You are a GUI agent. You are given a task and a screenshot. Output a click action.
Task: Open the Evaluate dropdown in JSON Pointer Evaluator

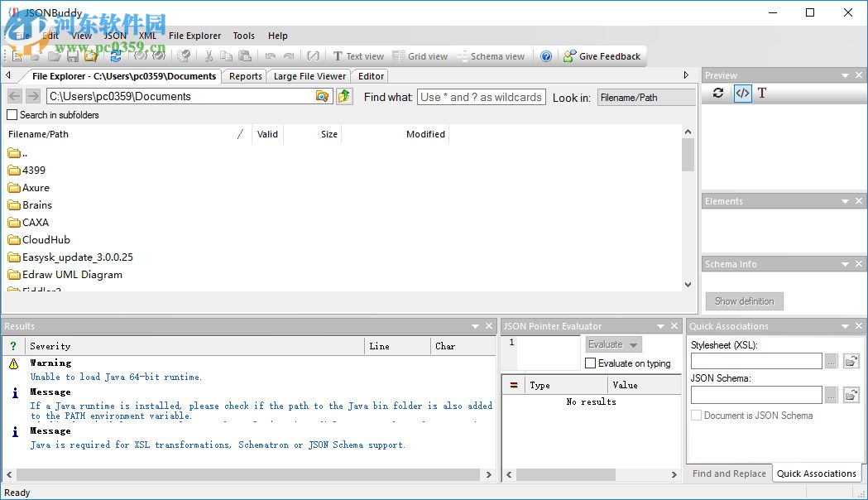point(612,344)
